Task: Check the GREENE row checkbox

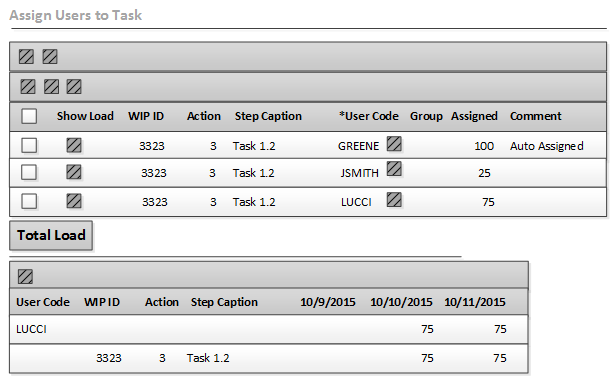Action: [29, 145]
